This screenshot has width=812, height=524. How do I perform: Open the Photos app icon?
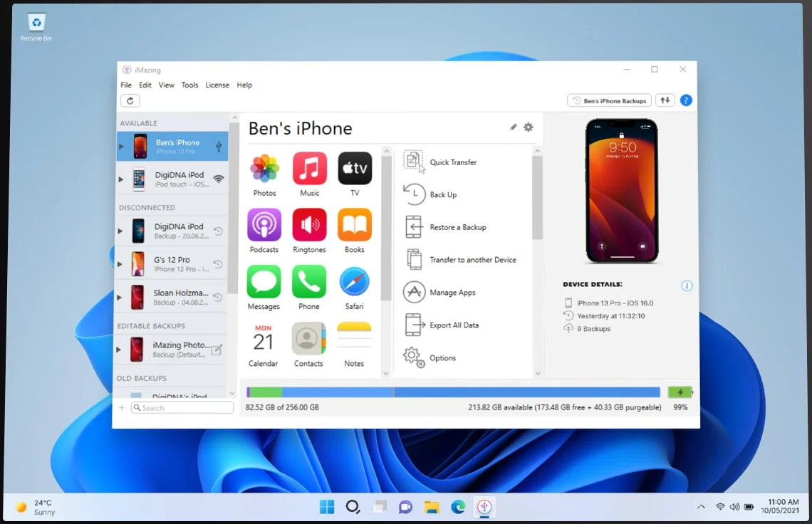265,169
